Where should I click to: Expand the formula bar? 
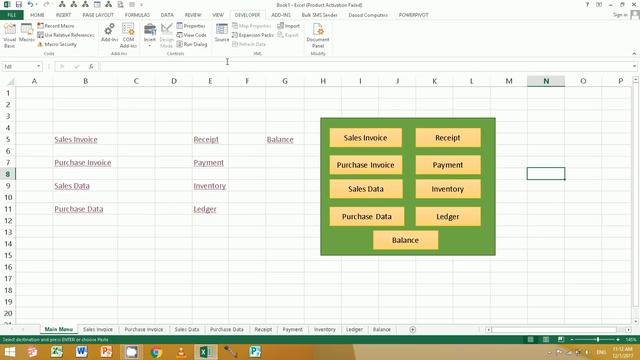(634, 66)
